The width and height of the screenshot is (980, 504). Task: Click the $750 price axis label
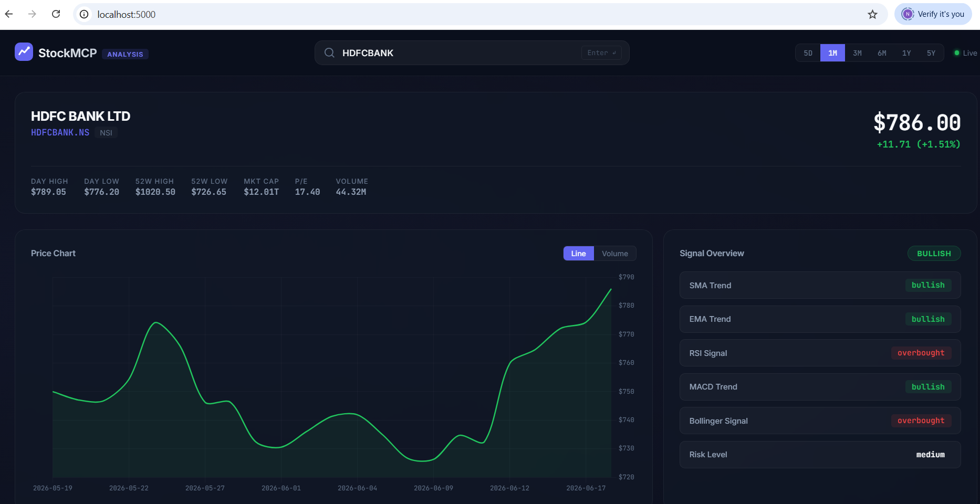coord(626,392)
